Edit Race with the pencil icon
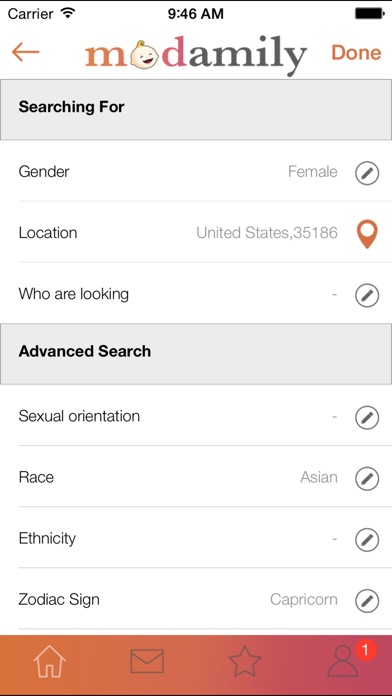This screenshot has width=392, height=696. point(367,479)
